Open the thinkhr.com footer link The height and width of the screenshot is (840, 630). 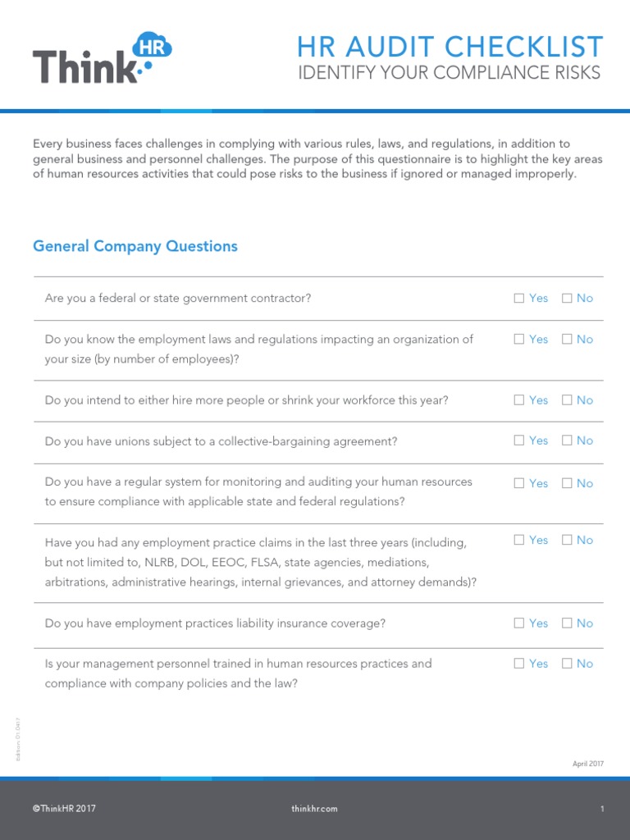point(314,809)
